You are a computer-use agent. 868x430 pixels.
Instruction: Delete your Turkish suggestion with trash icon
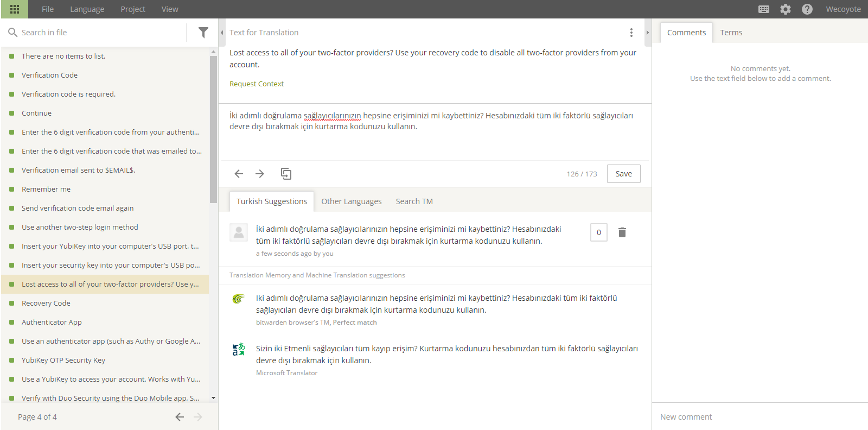(622, 232)
